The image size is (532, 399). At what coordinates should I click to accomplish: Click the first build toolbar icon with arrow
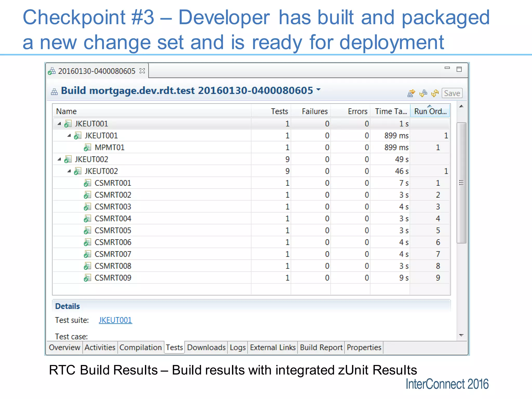click(x=411, y=93)
